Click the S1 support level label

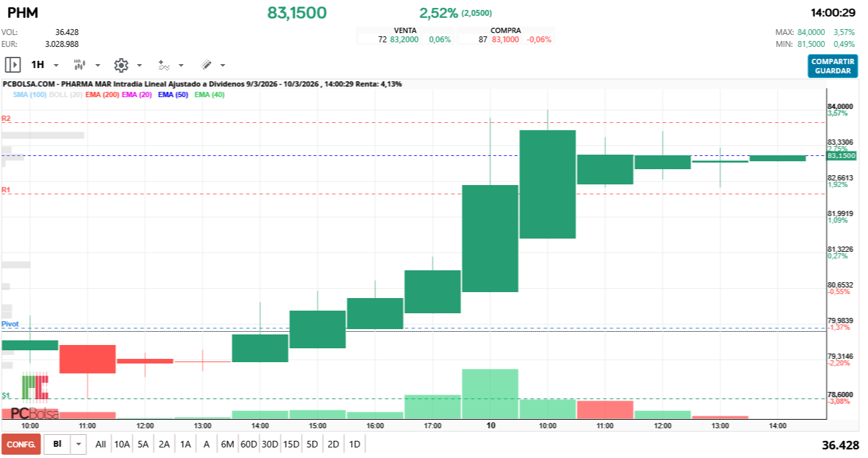click(x=6, y=395)
